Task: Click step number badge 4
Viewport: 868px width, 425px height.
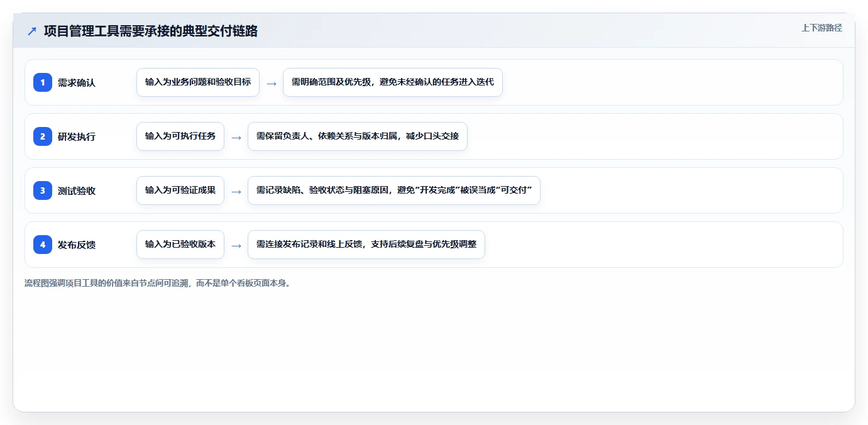Action: coord(43,245)
